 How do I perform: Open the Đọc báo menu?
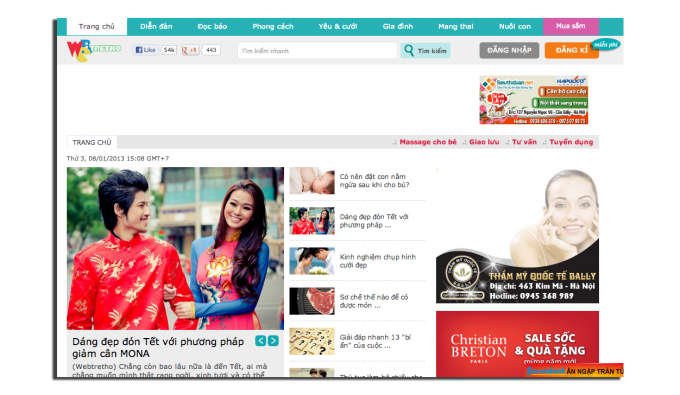[212, 26]
